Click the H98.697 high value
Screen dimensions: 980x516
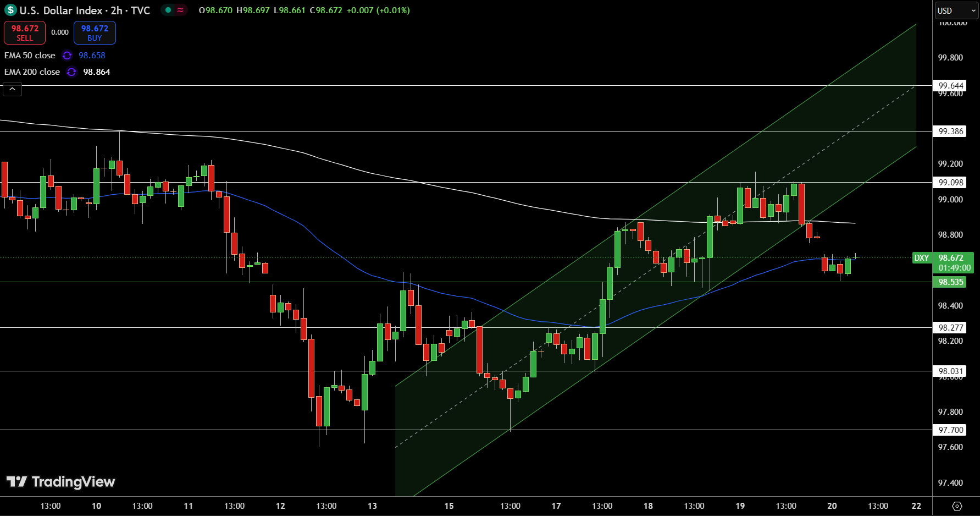click(x=253, y=10)
